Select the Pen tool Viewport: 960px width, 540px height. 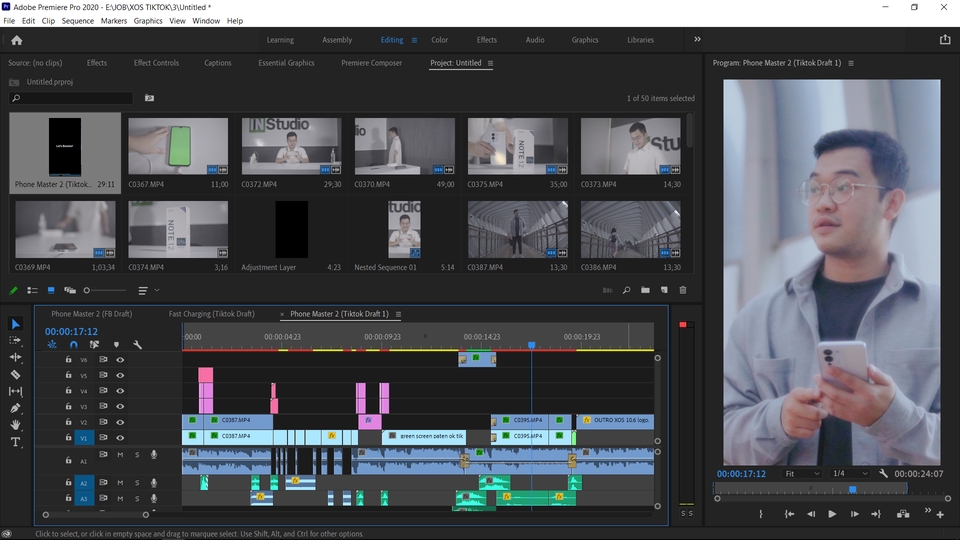point(15,408)
